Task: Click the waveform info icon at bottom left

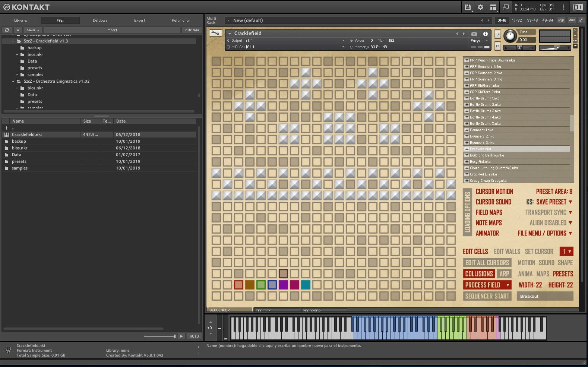Action: click(8, 351)
